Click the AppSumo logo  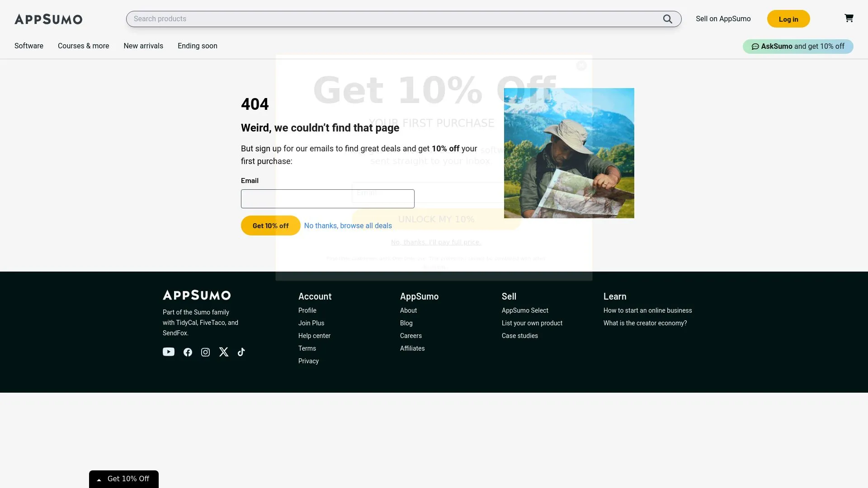pos(48,19)
